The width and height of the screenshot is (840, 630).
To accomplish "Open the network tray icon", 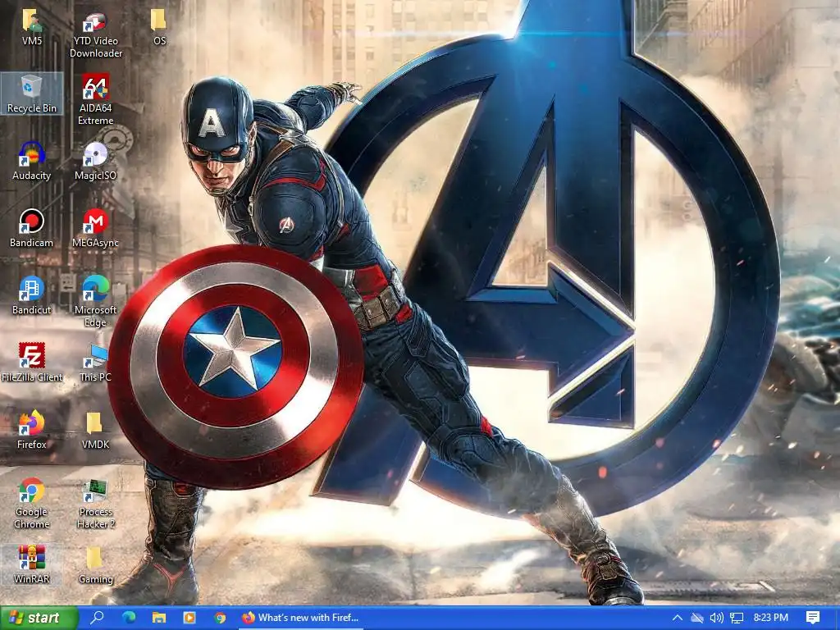I will [x=737, y=618].
